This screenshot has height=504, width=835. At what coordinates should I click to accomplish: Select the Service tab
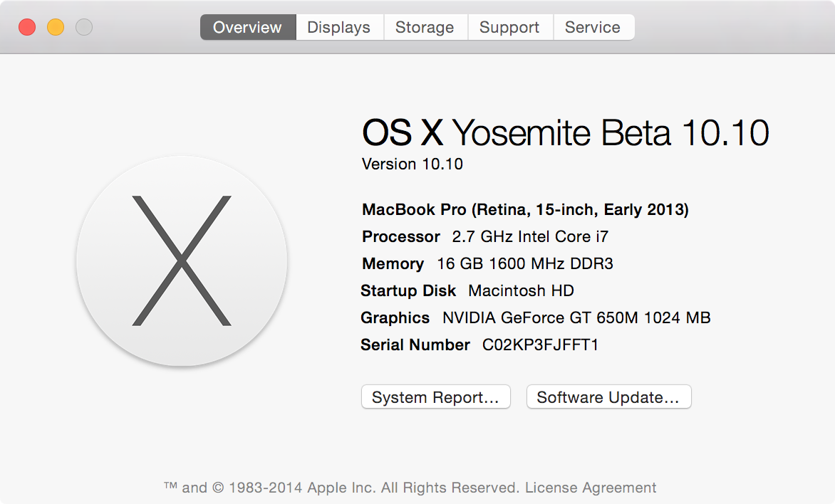[593, 27]
